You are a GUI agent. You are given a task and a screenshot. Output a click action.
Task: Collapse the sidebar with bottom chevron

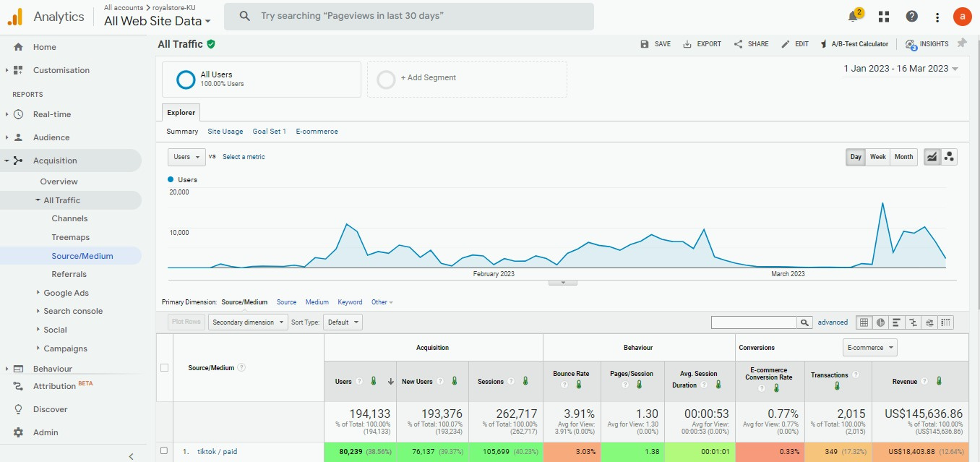131,456
